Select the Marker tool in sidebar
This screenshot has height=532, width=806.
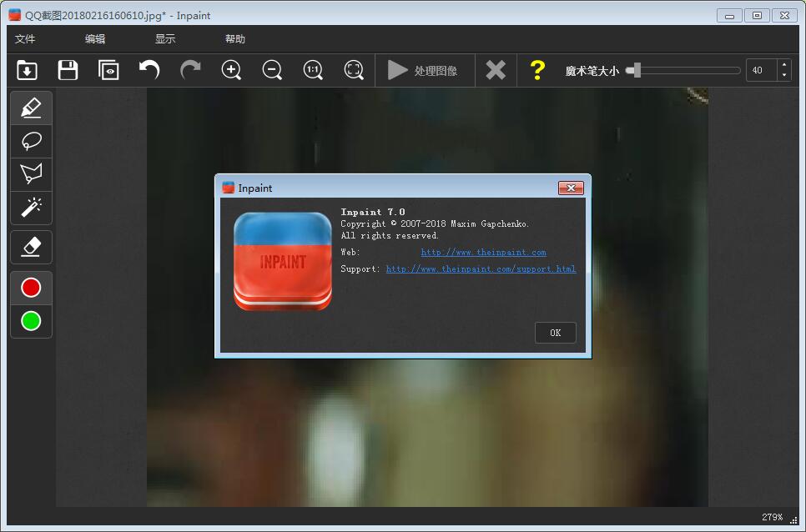tap(31, 108)
